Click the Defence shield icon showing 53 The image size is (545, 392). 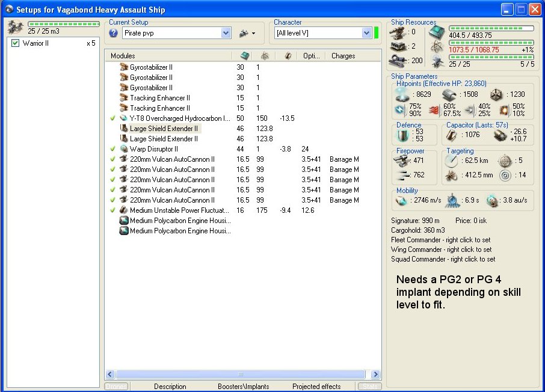point(403,135)
